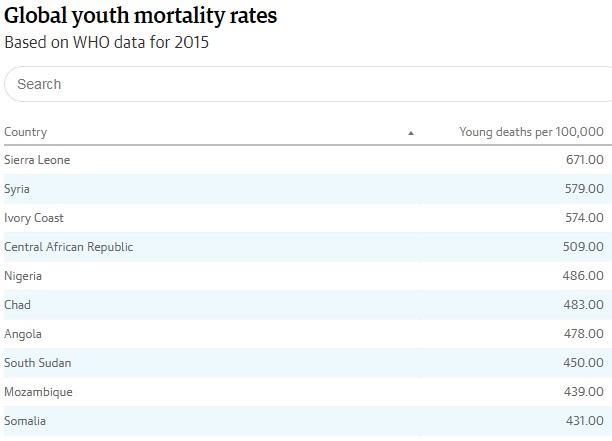Sort by Young deaths per 100,000
Image resolution: width=612 pixels, height=441 pixels.
(530, 132)
